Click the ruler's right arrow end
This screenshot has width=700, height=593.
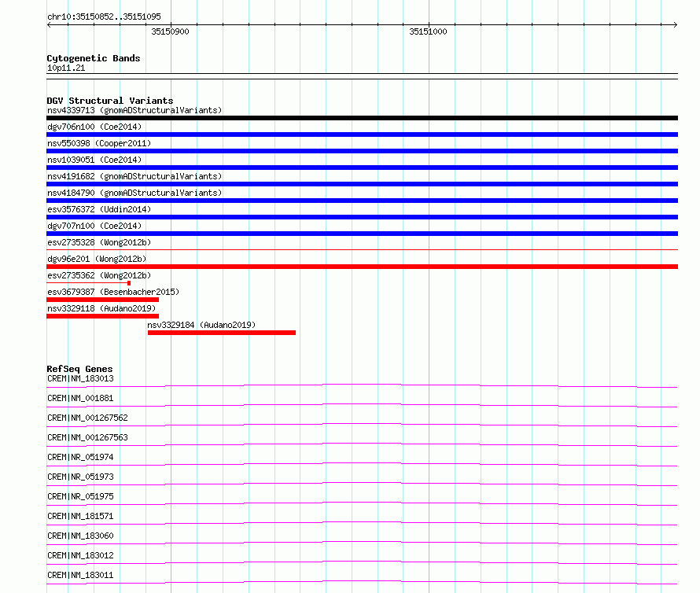[x=676, y=25]
